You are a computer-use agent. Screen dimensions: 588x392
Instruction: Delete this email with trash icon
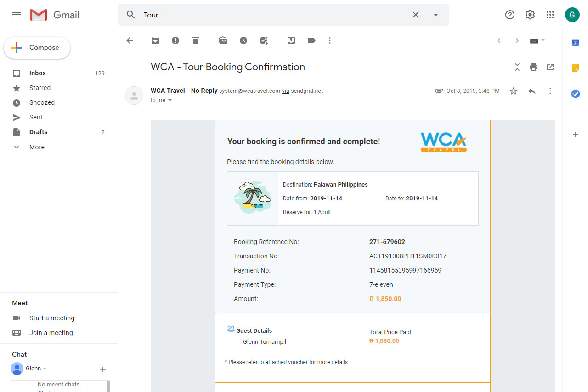[196, 40]
